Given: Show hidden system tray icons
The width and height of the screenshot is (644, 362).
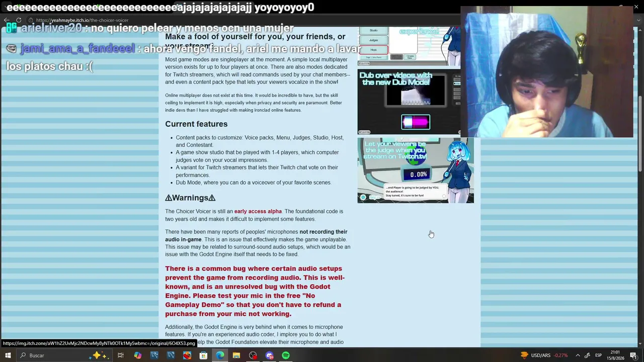Looking at the screenshot, I should 577,355.
